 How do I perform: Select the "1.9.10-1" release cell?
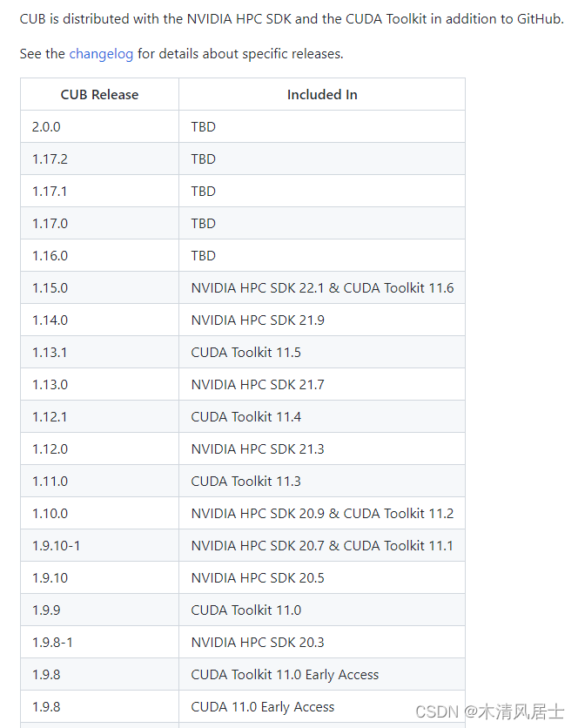coord(99,545)
